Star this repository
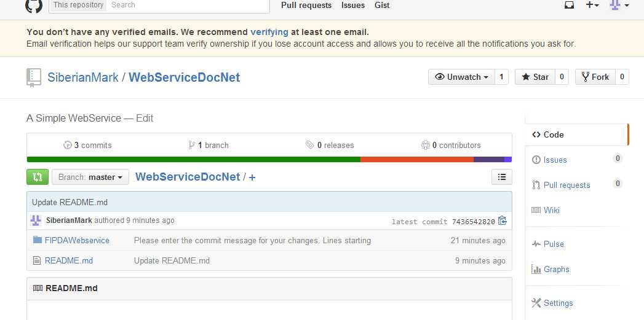644x320 pixels. point(535,77)
